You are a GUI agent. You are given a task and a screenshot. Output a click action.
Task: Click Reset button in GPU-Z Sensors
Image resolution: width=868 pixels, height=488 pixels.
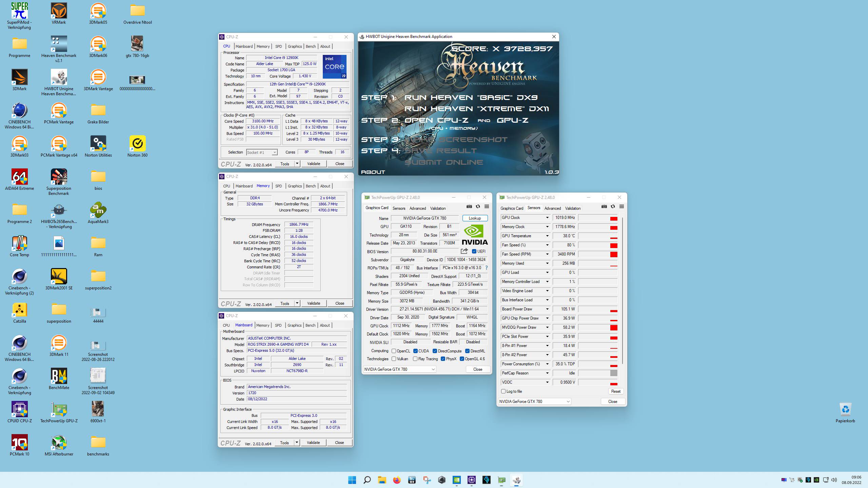click(616, 391)
